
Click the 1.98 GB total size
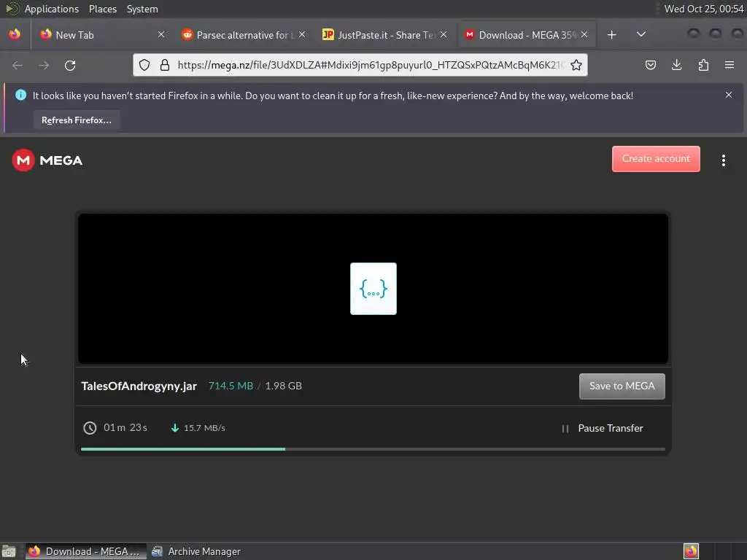pos(284,386)
